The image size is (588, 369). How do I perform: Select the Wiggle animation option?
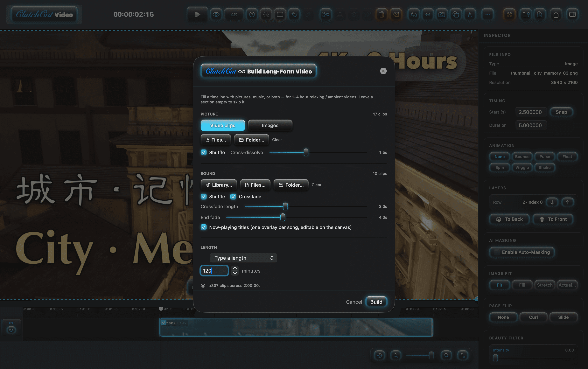click(522, 168)
